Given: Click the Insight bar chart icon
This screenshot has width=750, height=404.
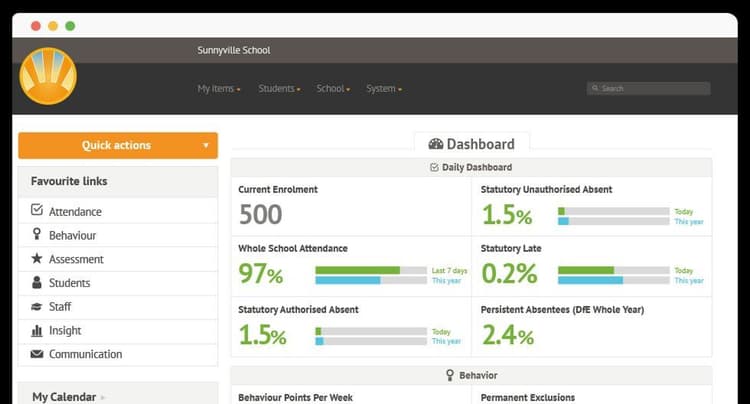Looking at the screenshot, I should [37, 331].
